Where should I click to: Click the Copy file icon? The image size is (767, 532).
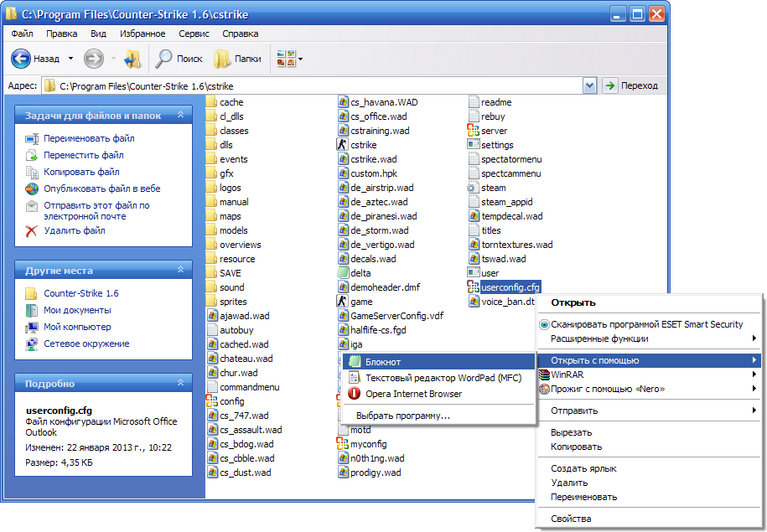[32, 172]
